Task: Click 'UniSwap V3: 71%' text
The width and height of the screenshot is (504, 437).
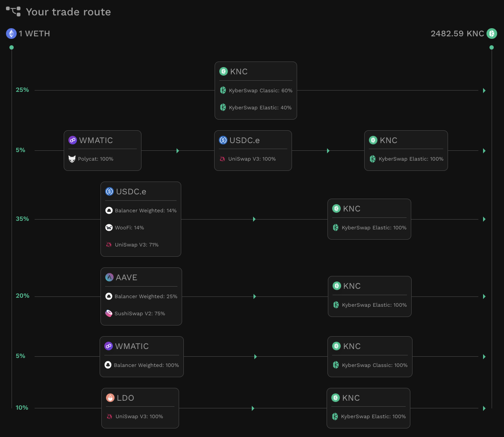Action: (x=137, y=245)
